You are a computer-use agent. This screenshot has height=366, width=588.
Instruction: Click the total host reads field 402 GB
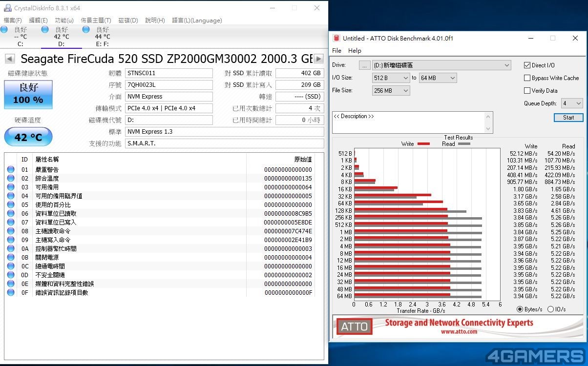300,73
